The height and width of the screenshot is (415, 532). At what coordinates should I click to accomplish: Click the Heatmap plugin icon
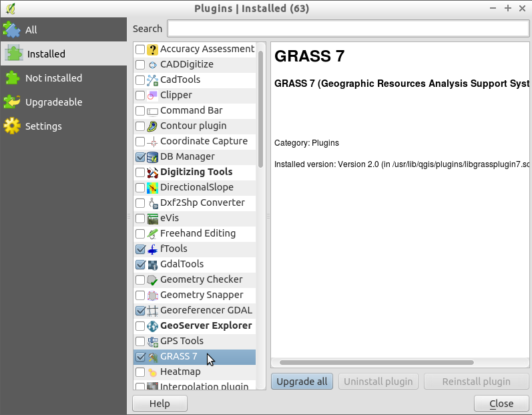click(x=153, y=372)
